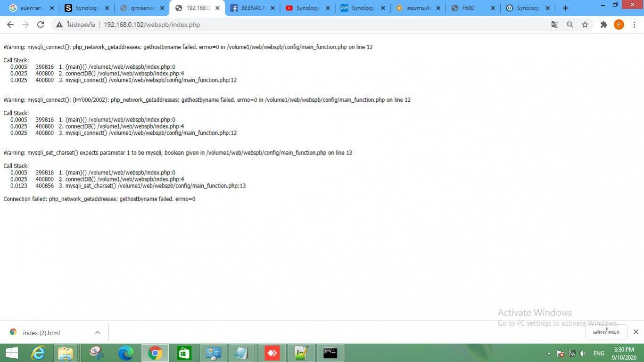Image resolution: width=644 pixels, height=362 pixels.
Task: Click the 400856 memory value
Action: point(45,186)
